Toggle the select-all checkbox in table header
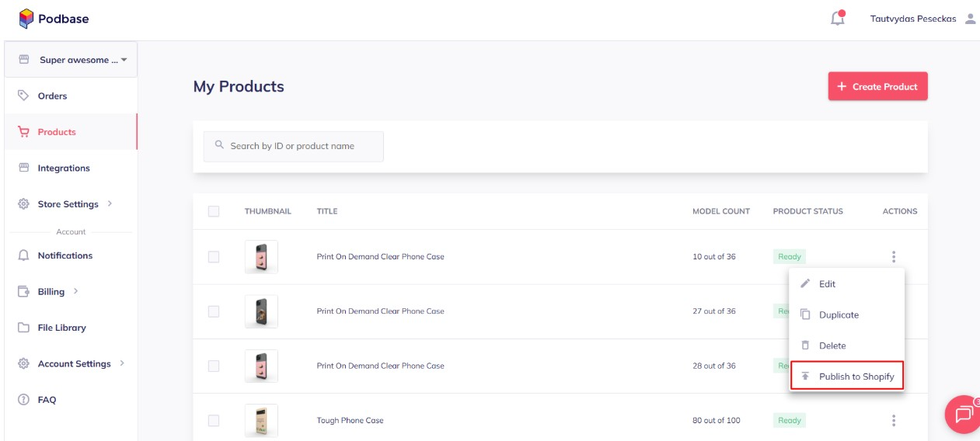980x441 pixels. click(214, 211)
